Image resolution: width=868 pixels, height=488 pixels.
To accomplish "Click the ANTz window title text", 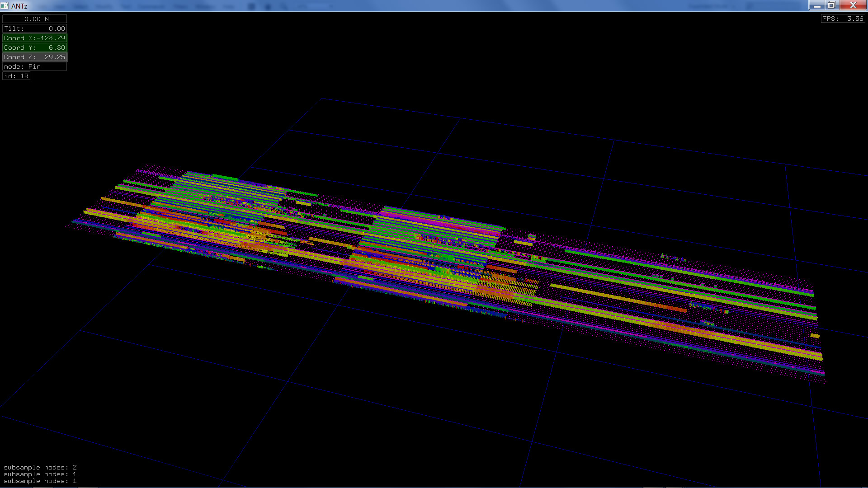I will click(x=19, y=6).
